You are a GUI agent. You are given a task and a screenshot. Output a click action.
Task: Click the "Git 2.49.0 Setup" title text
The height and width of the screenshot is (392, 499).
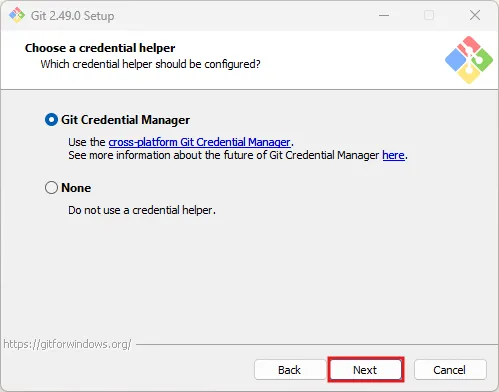click(72, 16)
